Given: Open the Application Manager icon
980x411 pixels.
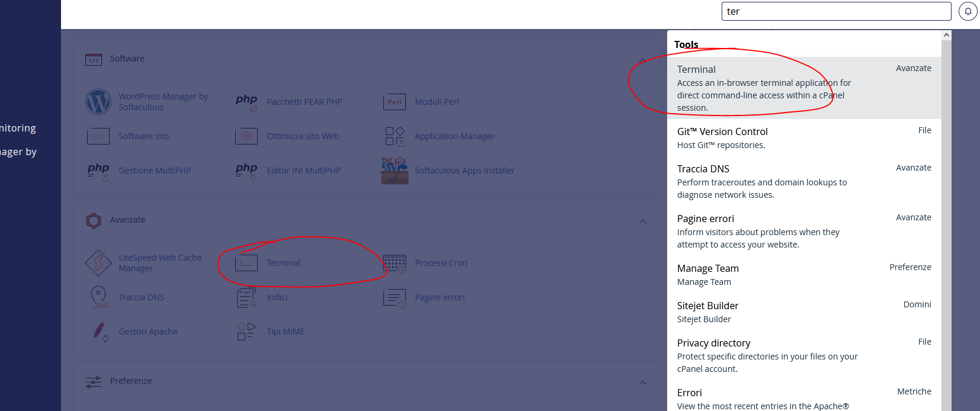Looking at the screenshot, I should point(395,136).
